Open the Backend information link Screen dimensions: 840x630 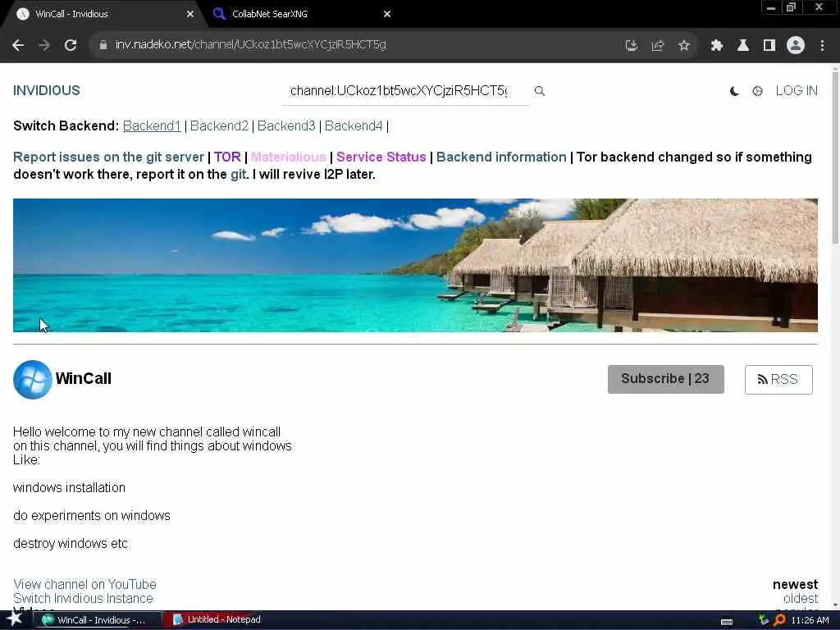pos(501,157)
